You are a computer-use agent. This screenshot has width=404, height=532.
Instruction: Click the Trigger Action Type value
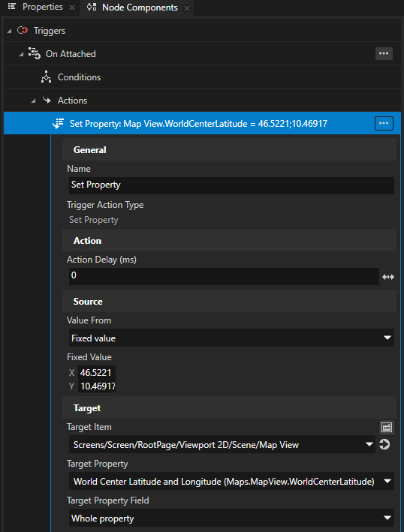(x=94, y=220)
